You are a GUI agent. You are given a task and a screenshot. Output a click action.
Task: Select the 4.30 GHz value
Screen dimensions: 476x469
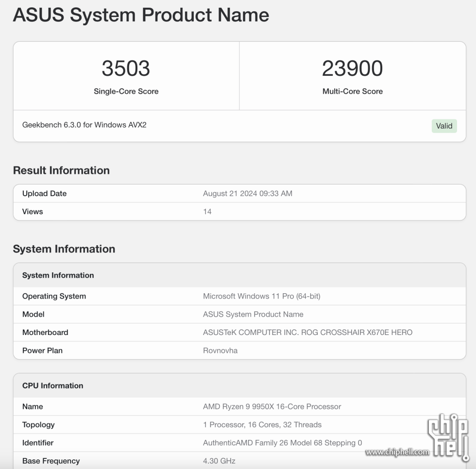[219, 461]
